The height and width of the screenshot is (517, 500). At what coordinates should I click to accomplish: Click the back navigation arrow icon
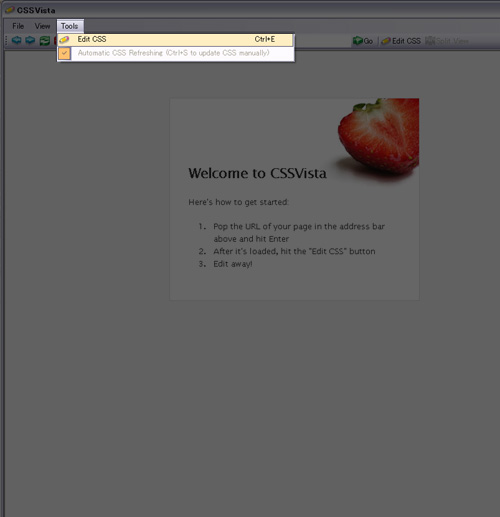pyautogui.click(x=16, y=40)
